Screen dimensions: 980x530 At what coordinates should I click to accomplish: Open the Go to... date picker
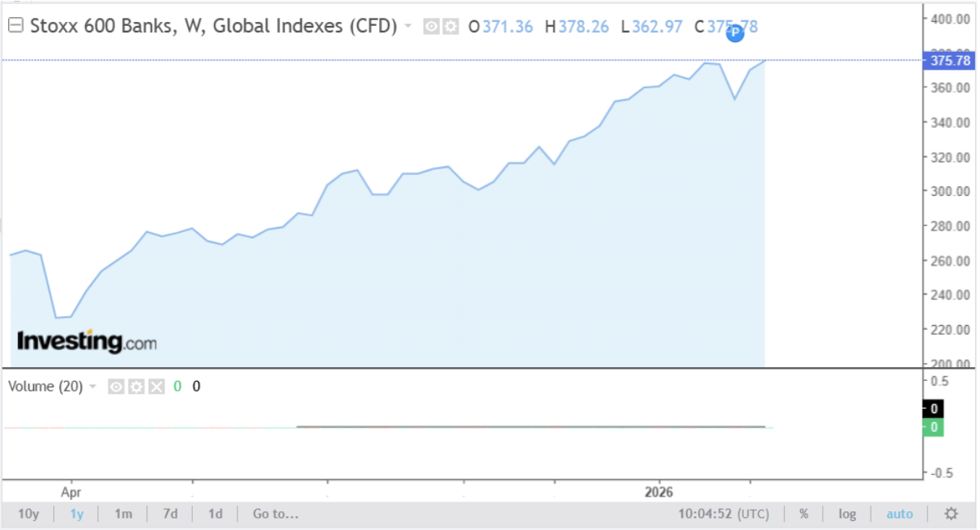[275, 514]
